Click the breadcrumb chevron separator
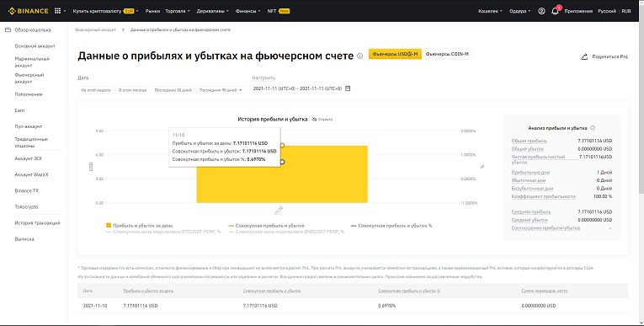Viewport: 644px width, 326px height. [123, 29]
